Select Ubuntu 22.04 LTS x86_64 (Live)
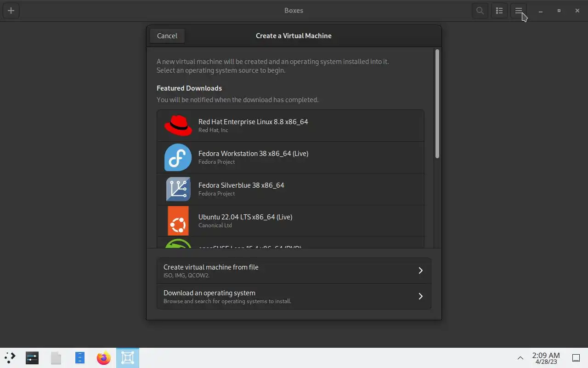The image size is (588, 368). pyautogui.click(x=290, y=221)
